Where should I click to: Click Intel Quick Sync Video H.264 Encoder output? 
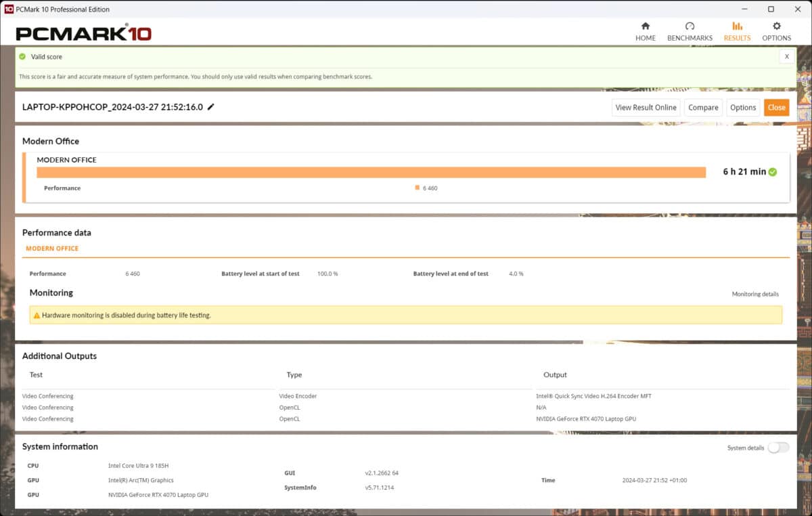(593, 396)
